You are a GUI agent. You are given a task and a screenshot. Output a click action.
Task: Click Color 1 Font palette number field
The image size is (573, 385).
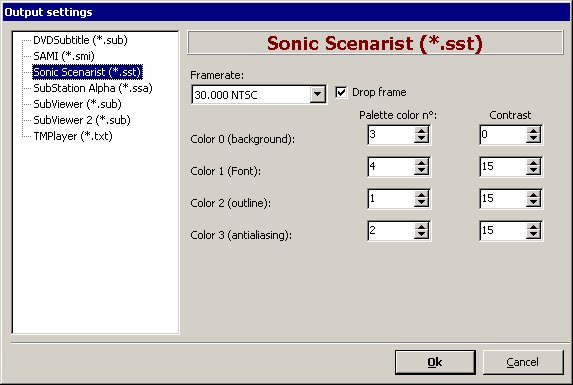pos(391,167)
